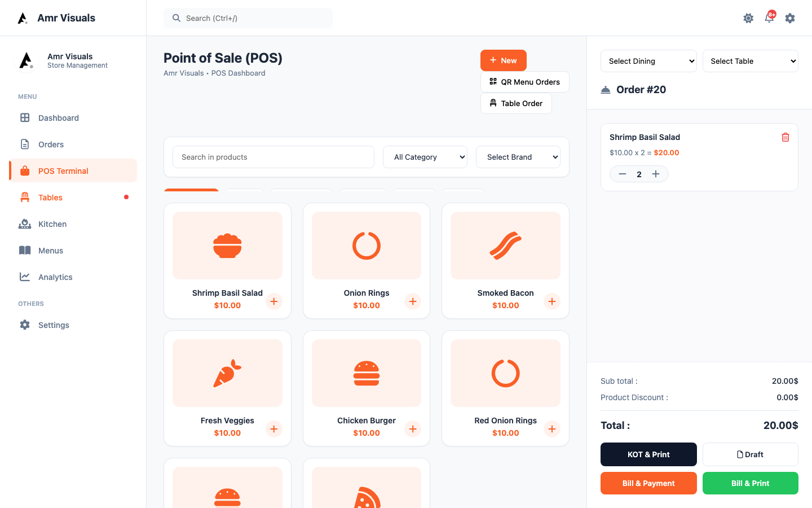Open Analytics in the sidebar

tap(73, 277)
